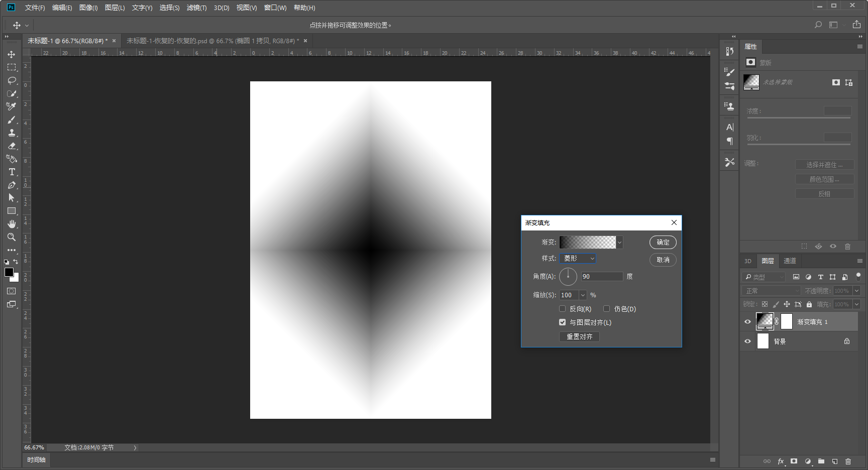Hide the 背景 layer
Image resolution: width=868 pixels, height=470 pixels.
pyautogui.click(x=747, y=341)
